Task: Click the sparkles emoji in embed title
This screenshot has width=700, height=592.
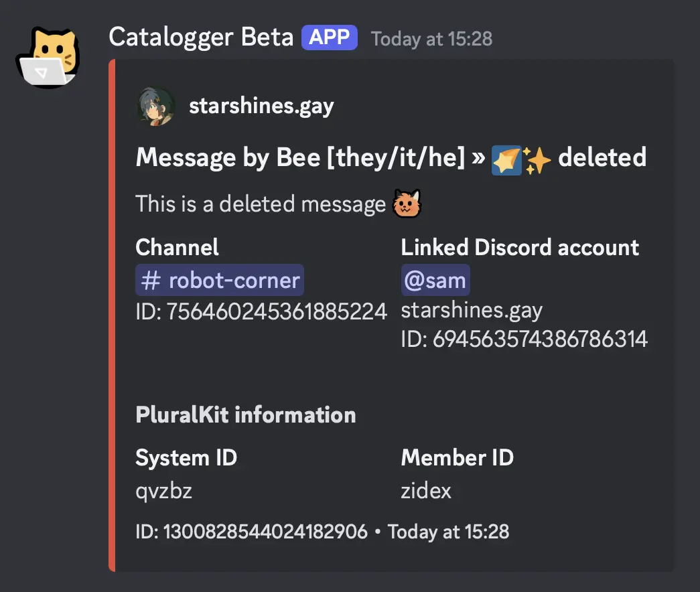Action: pos(537,159)
